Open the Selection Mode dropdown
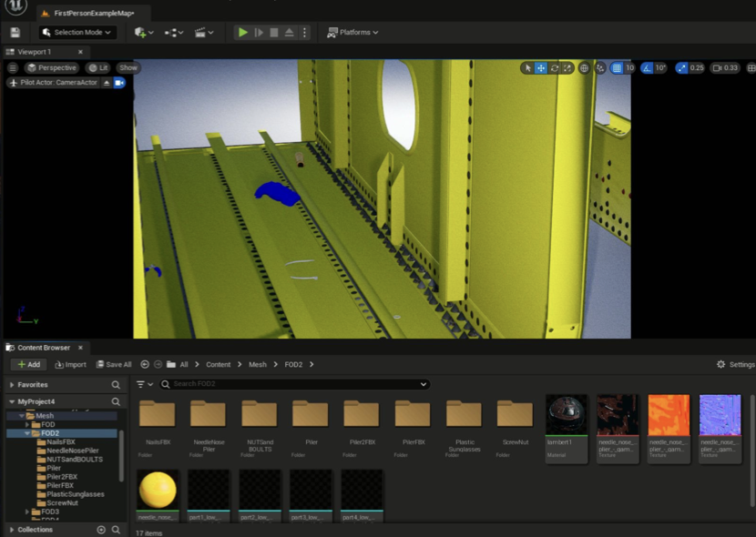Screen dimensions: 756x537 tap(77, 33)
